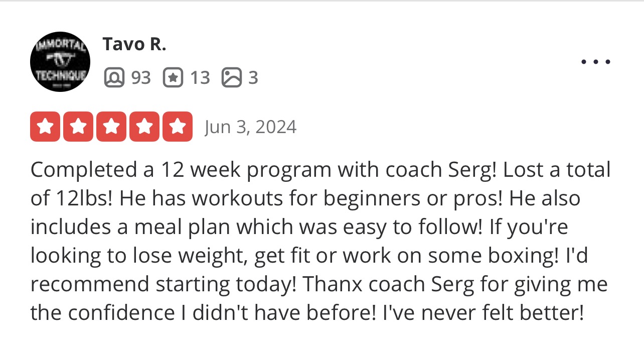This screenshot has width=644, height=338.
Task: Select the fourth red rating star
Action: [x=144, y=127]
